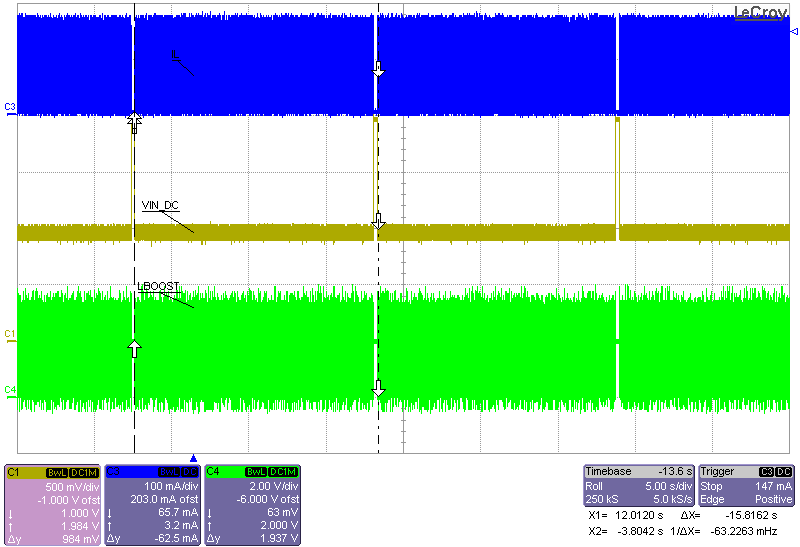This screenshot has width=800, height=547.
Task: Select the VIN_DC waveform label
Action: (160, 205)
